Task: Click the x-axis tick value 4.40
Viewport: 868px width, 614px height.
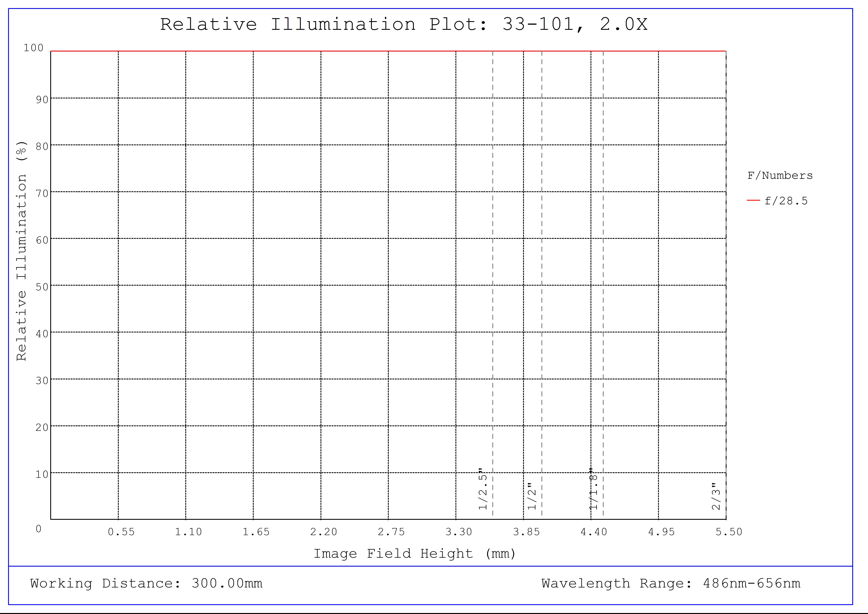Action: 594,532
